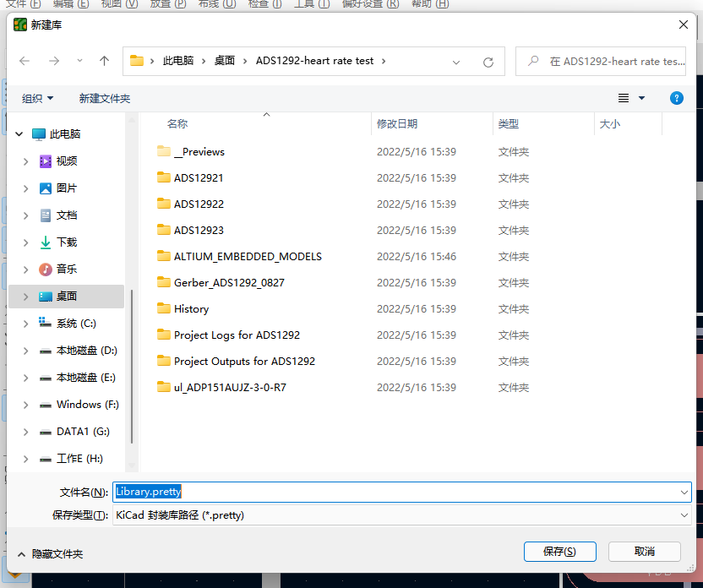Sort files by 大小 column
The height and width of the screenshot is (588, 703).
[610, 123]
